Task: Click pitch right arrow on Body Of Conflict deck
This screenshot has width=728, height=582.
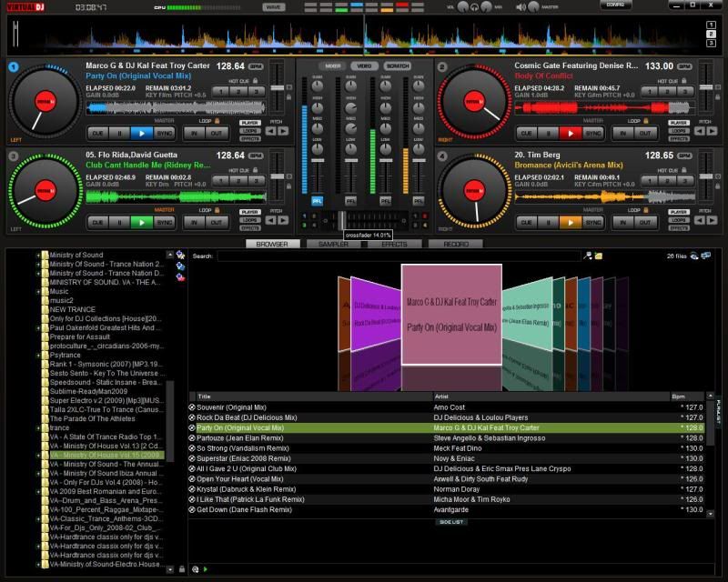Action: coord(712,131)
